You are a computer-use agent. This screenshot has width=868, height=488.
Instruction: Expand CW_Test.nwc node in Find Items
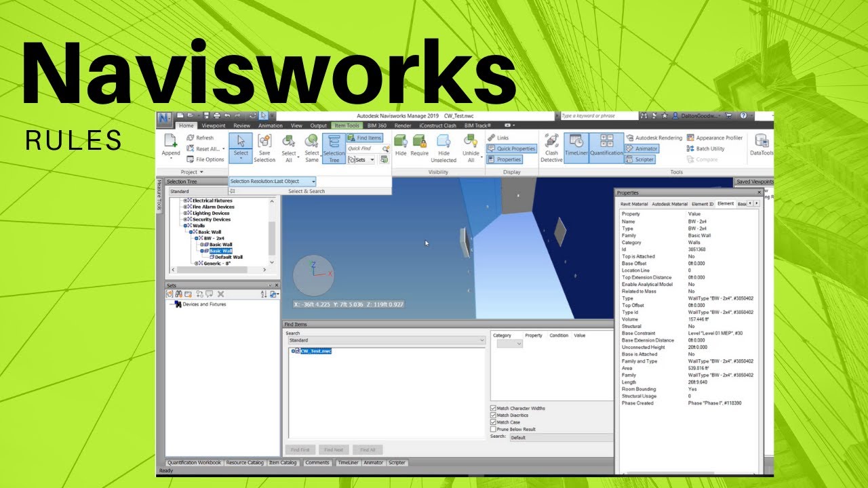pyautogui.click(x=293, y=351)
